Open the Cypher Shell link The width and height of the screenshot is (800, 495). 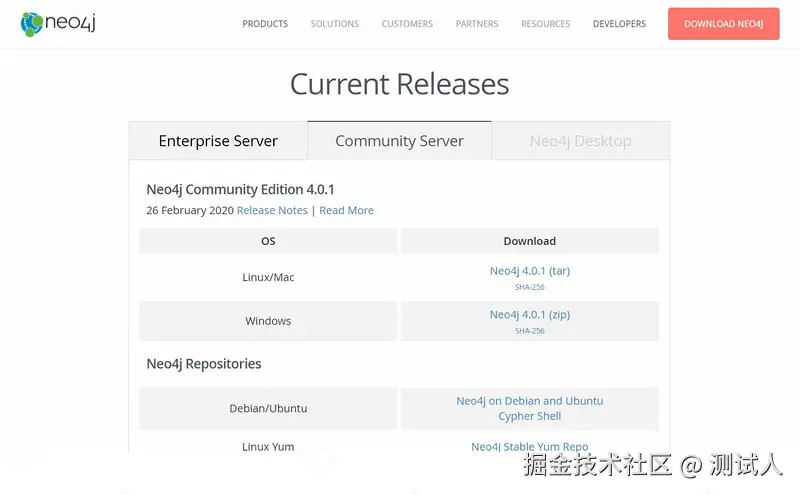[530, 416]
